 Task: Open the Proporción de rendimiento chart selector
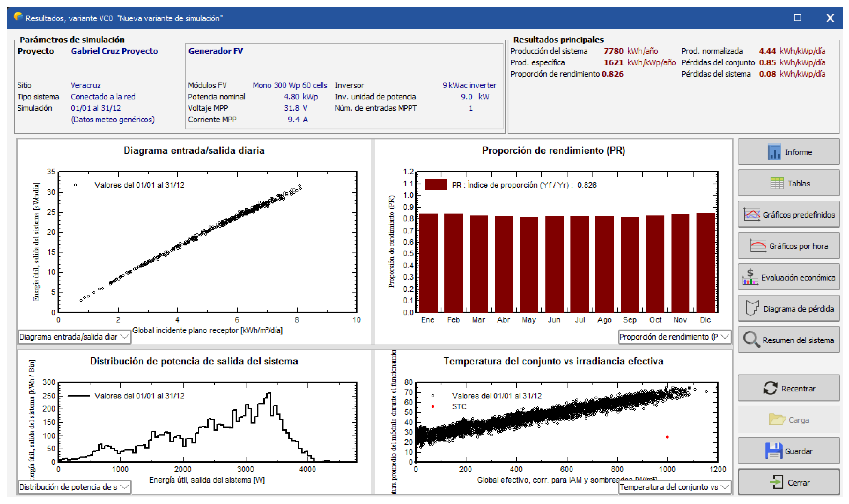pos(725,337)
